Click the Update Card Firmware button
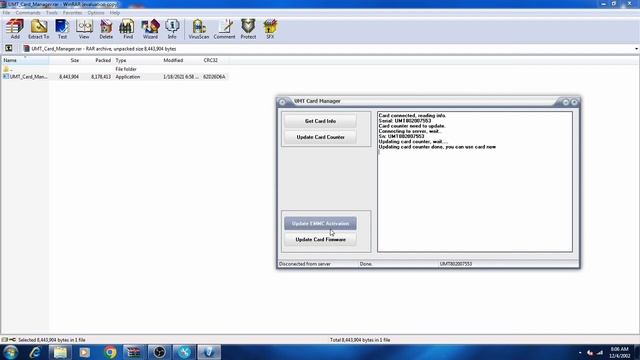 320,240
